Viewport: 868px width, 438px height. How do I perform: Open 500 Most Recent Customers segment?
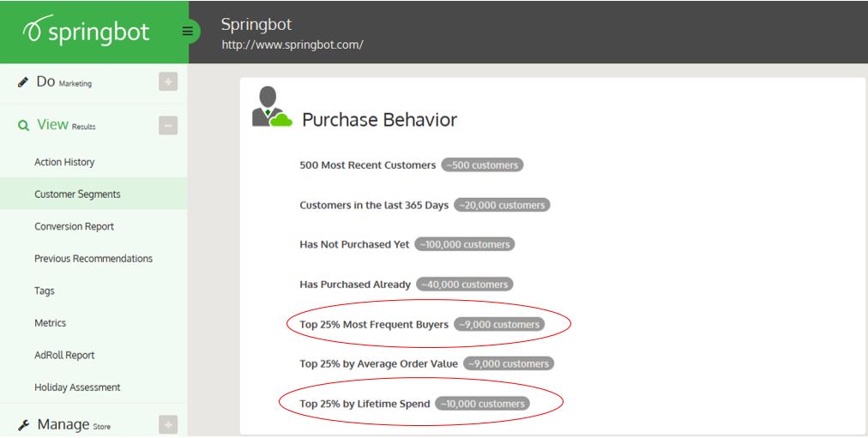pos(368,165)
